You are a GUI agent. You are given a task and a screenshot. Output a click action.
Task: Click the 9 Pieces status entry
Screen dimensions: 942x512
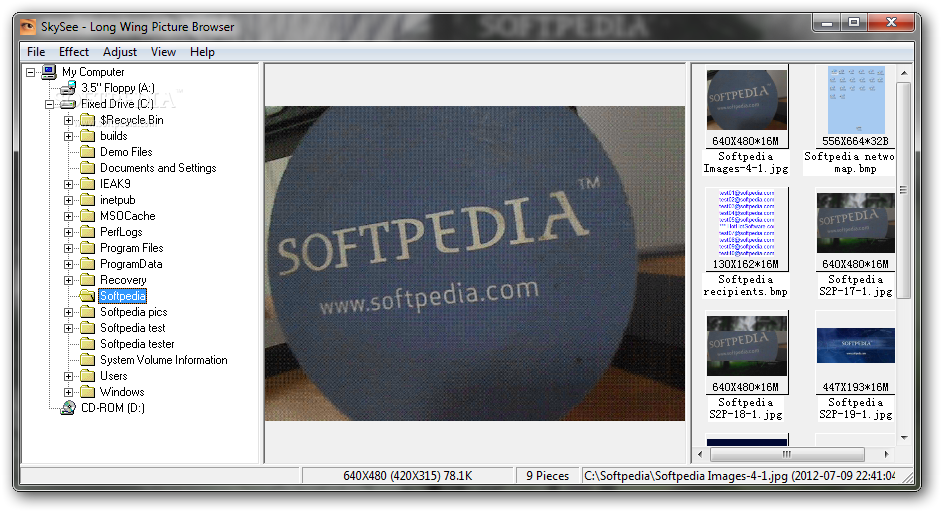tap(547, 476)
